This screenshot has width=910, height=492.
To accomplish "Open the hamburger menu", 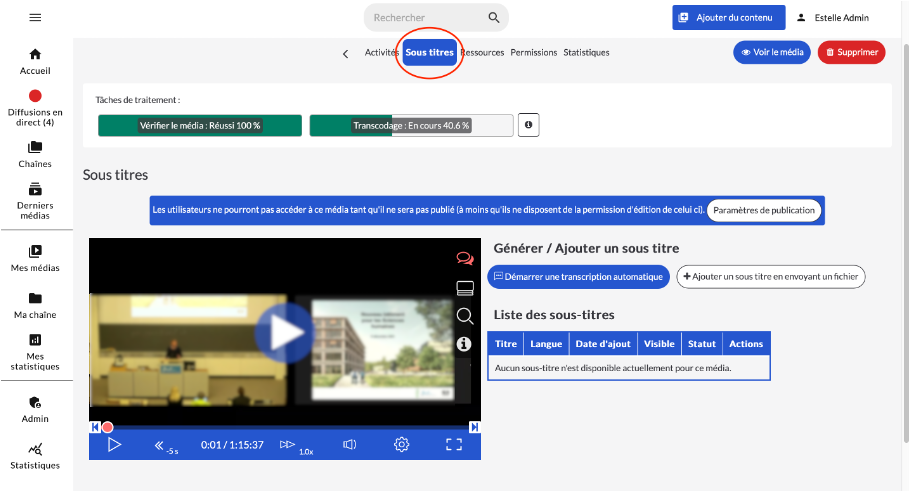I will (x=35, y=18).
